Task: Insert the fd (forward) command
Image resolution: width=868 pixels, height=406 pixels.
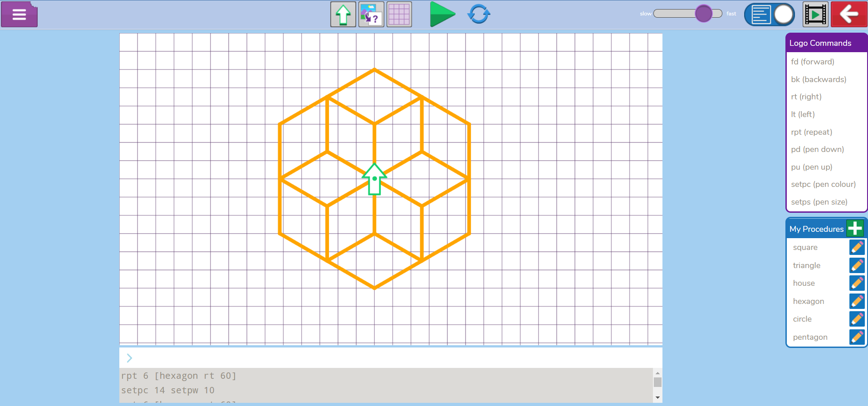Action: click(x=813, y=62)
